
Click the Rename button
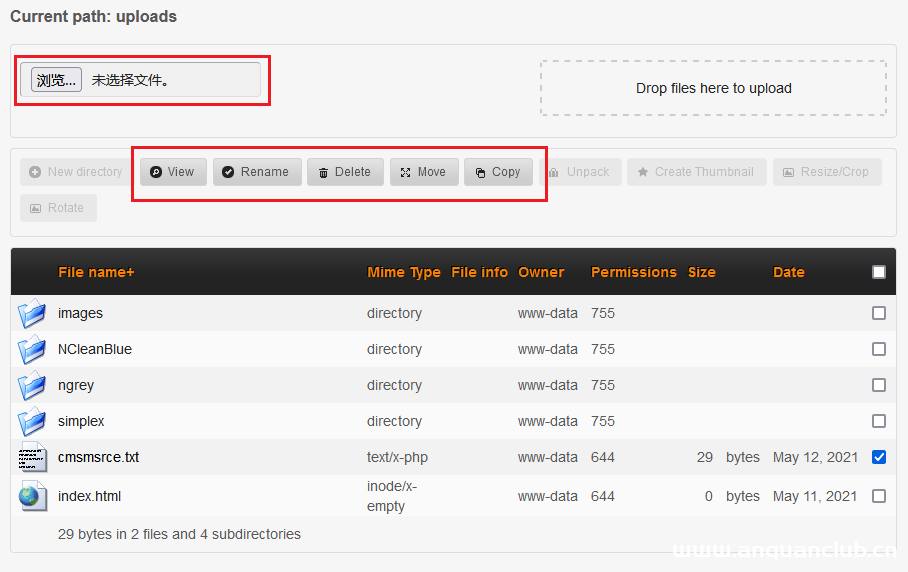coord(256,172)
